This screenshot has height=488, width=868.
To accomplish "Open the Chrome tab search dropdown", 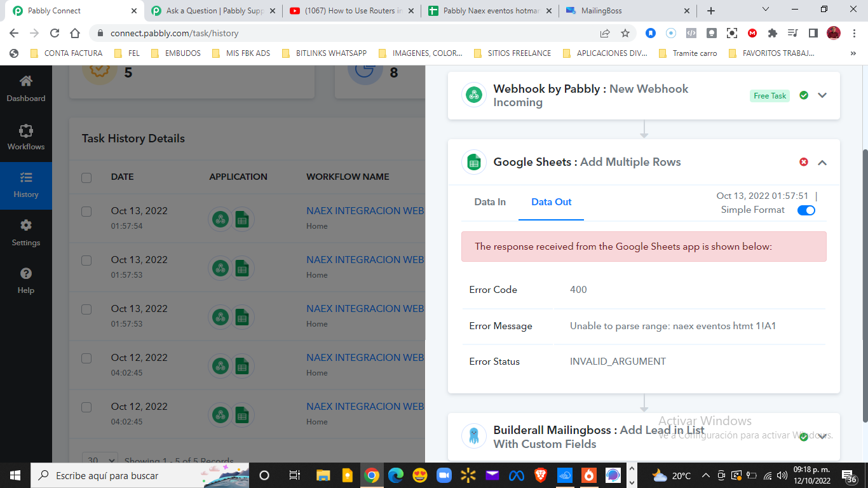I will click(x=765, y=10).
